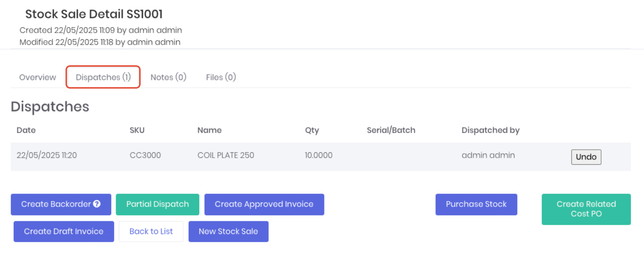This screenshot has width=644, height=254.
Task: Go Back to List
Action: [x=151, y=231]
